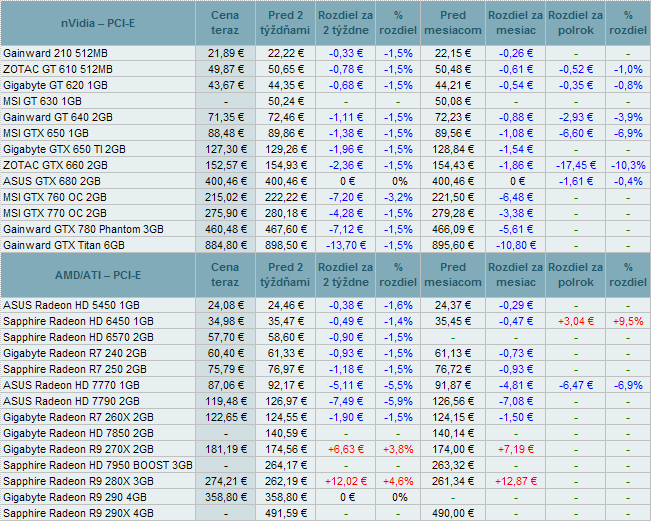Click the 21,89 € current price cell
Image resolution: width=651 pixels, height=521 pixels.
(x=226, y=53)
